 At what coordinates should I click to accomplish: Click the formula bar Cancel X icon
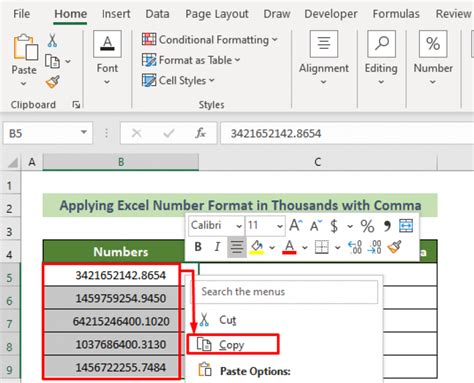tap(136, 133)
